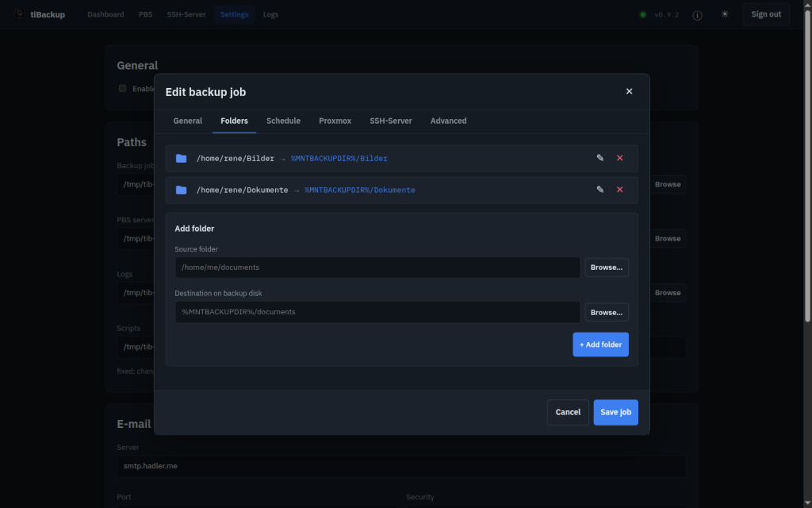
Task: Switch to the General tab in dialog
Action: tap(187, 121)
